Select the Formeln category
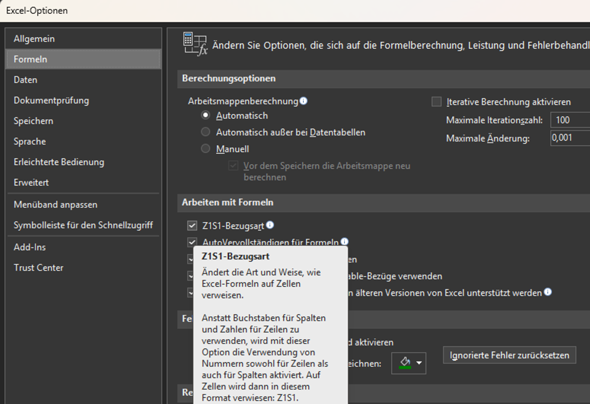This screenshot has height=404, width=590. [84, 59]
